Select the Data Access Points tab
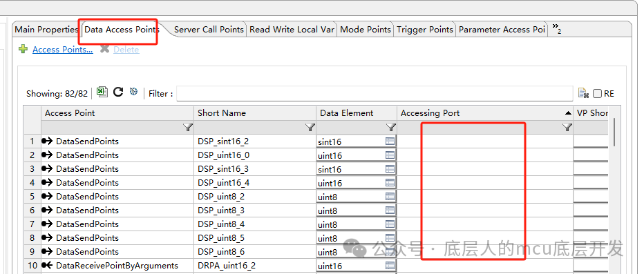Image resolution: width=644 pixels, height=274 pixels. [x=122, y=30]
